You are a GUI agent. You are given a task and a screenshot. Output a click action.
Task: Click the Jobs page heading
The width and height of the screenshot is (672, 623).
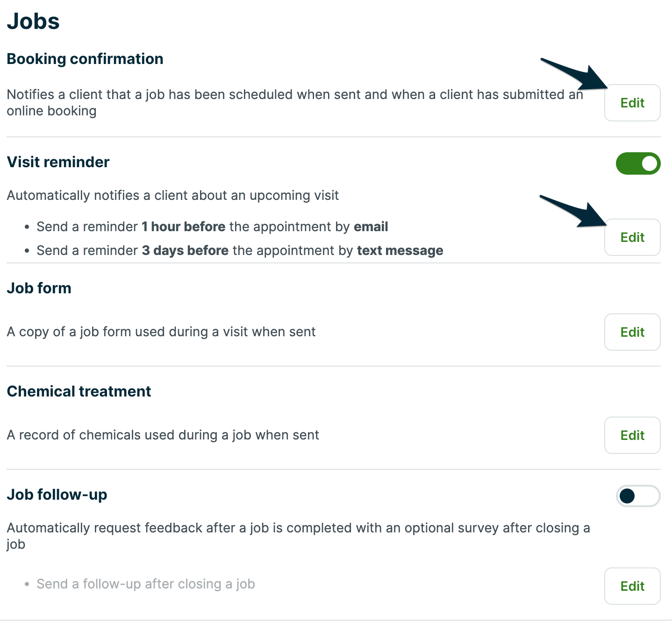coord(33,21)
